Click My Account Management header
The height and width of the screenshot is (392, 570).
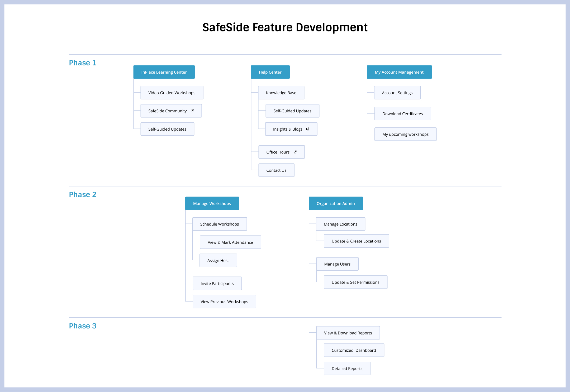[399, 72]
